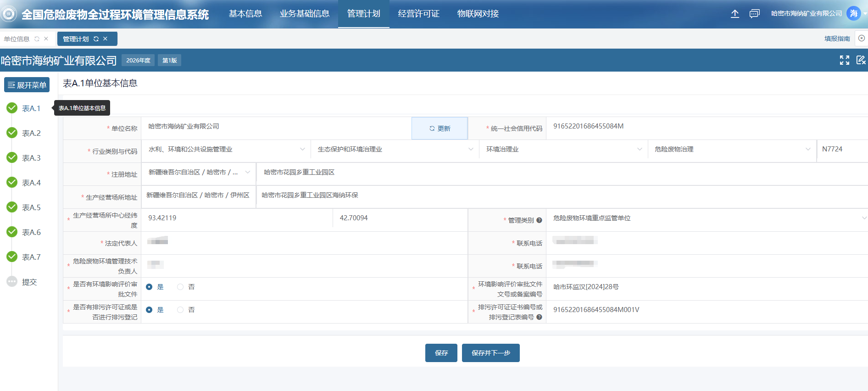Go to 表A.3 in the sidebar

tap(31, 158)
